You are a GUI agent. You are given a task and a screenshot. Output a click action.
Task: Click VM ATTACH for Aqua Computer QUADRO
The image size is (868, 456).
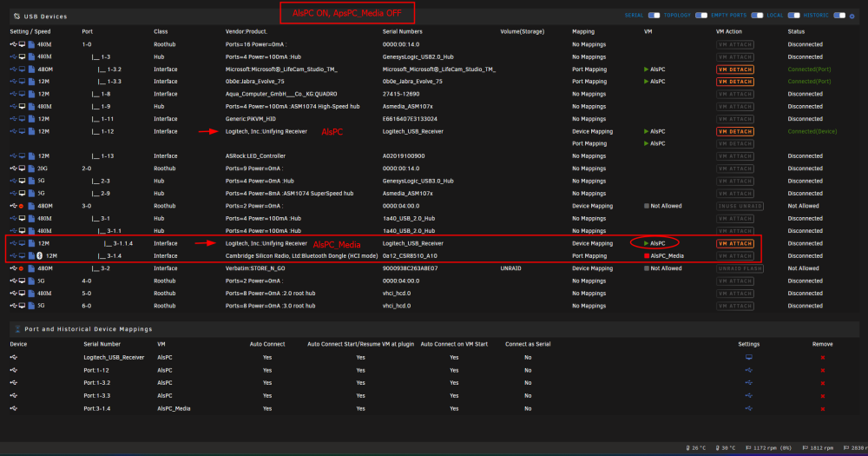point(735,94)
